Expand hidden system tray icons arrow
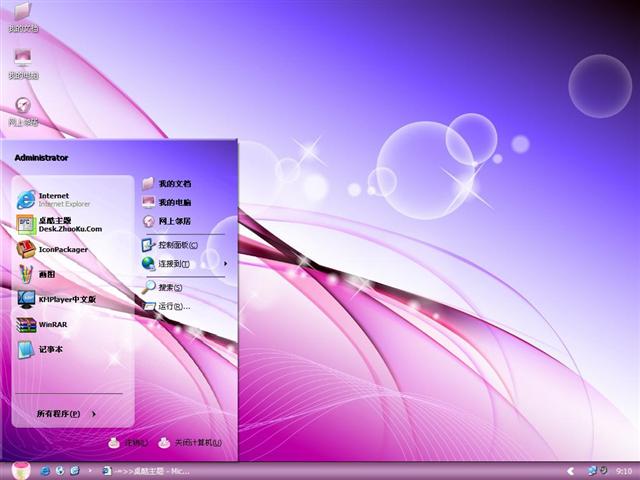Screen dimensions: 640x480 point(570,470)
